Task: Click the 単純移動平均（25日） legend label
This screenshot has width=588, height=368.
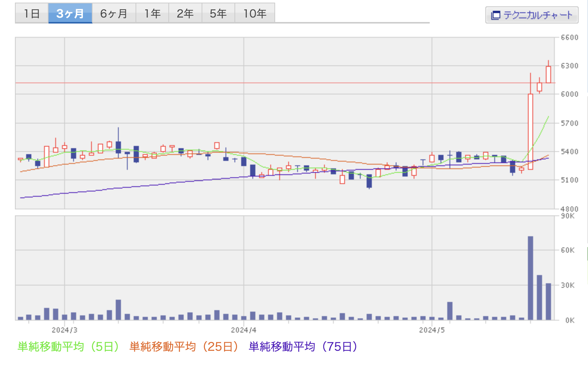Action: tap(184, 347)
